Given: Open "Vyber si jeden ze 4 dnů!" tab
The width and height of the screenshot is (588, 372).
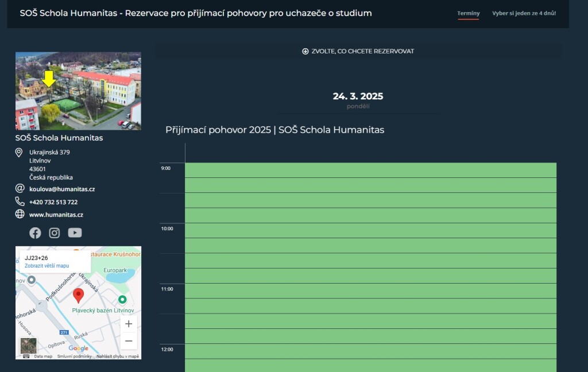Looking at the screenshot, I should (524, 13).
